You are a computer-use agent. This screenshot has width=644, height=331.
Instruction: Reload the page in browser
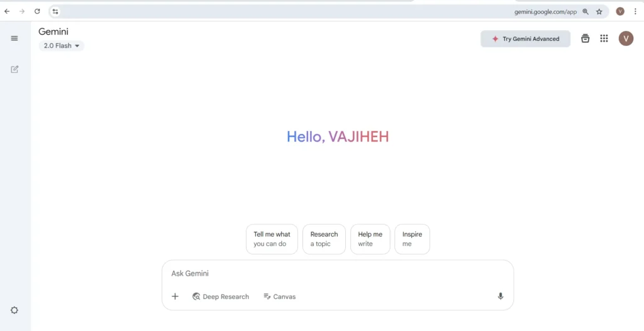[x=37, y=11]
